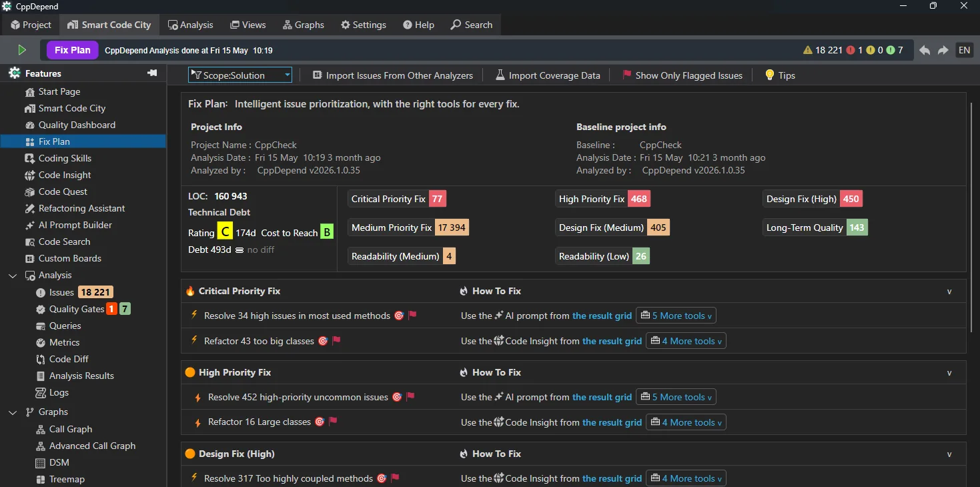Click the Search menu item
Screen dimensions: 980x487
[x=472, y=25]
